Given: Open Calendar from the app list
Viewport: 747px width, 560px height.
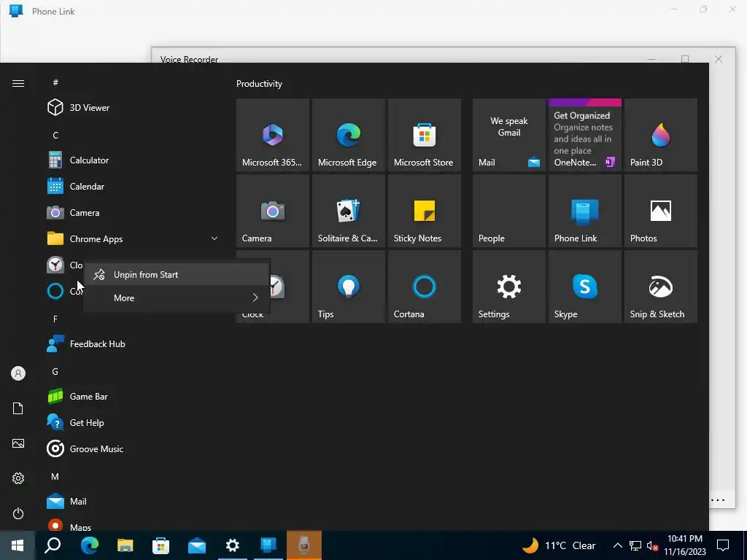Looking at the screenshot, I should tap(133, 186).
